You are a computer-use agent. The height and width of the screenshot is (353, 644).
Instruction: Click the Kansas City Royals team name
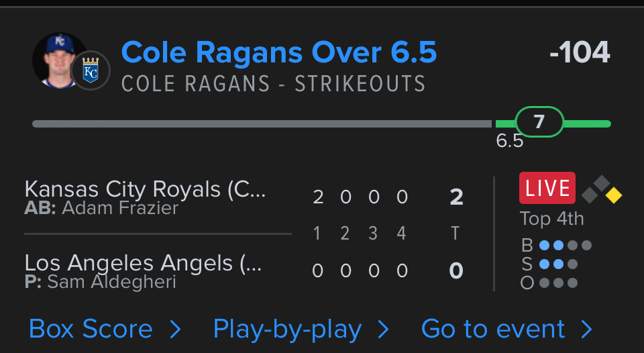tap(145, 189)
